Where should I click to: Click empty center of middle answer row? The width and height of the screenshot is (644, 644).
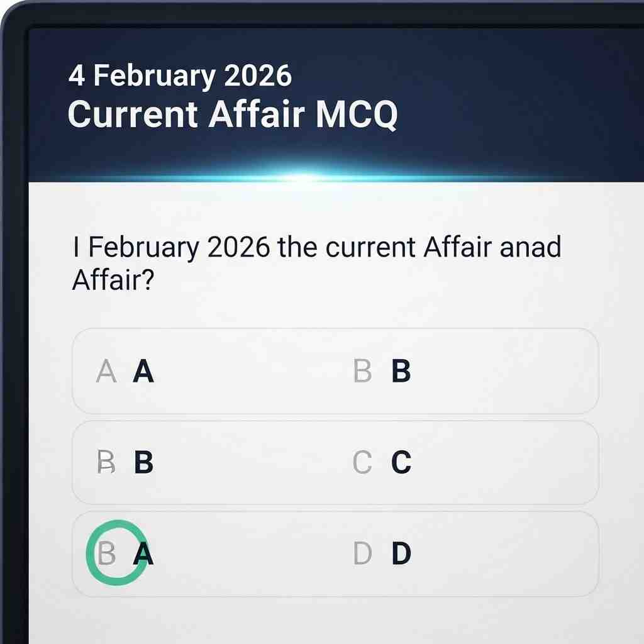(x=252, y=464)
